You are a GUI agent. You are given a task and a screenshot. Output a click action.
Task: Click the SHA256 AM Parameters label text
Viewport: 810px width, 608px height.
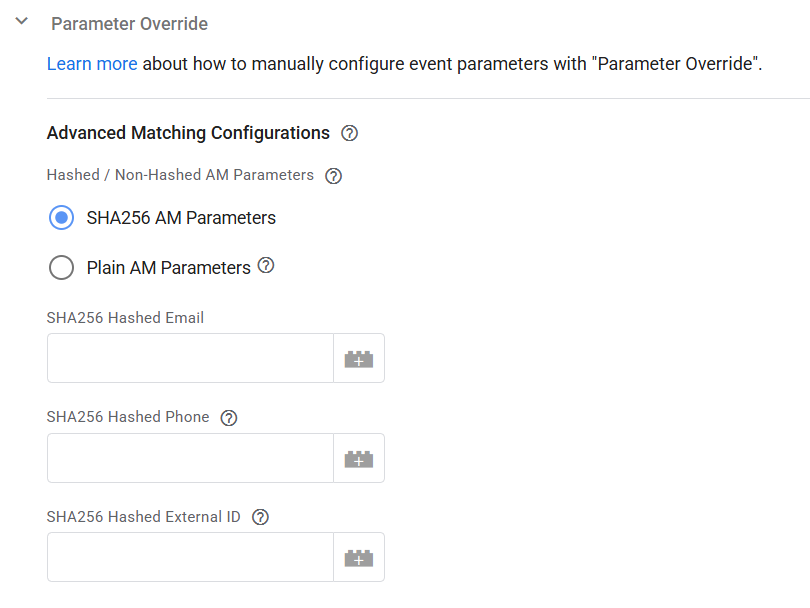(181, 218)
